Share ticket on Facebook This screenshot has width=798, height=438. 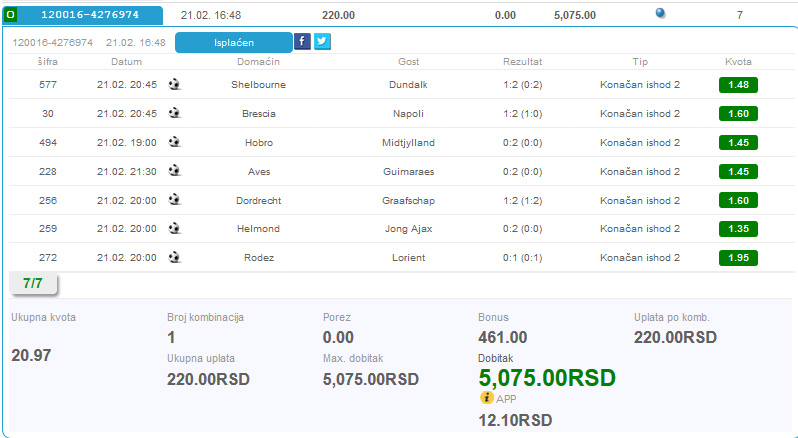point(302,41)
